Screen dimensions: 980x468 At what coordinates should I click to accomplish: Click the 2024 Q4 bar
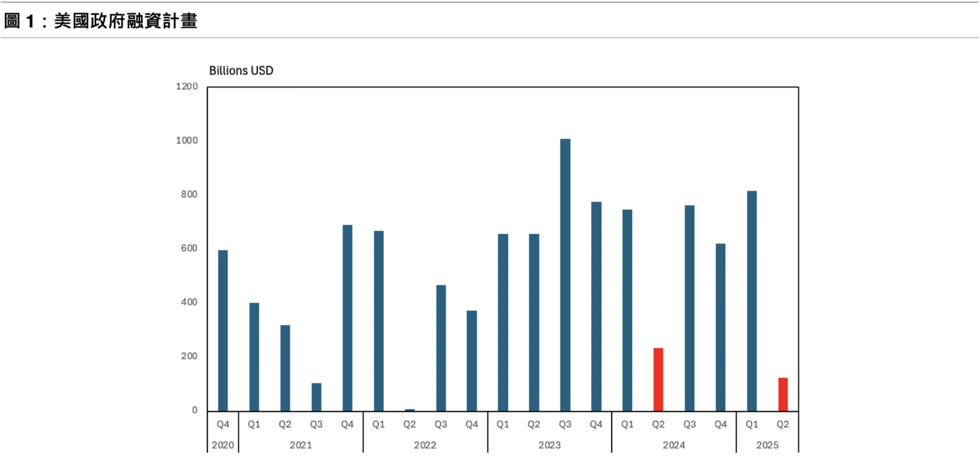(720, 327)
